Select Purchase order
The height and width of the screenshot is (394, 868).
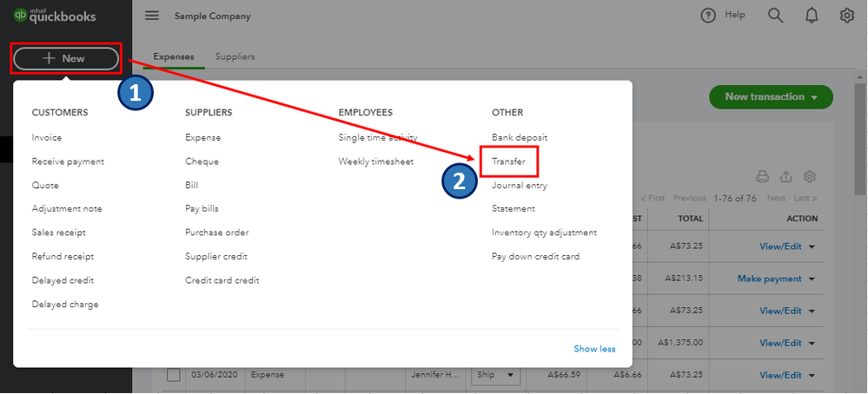click(216, 233)
